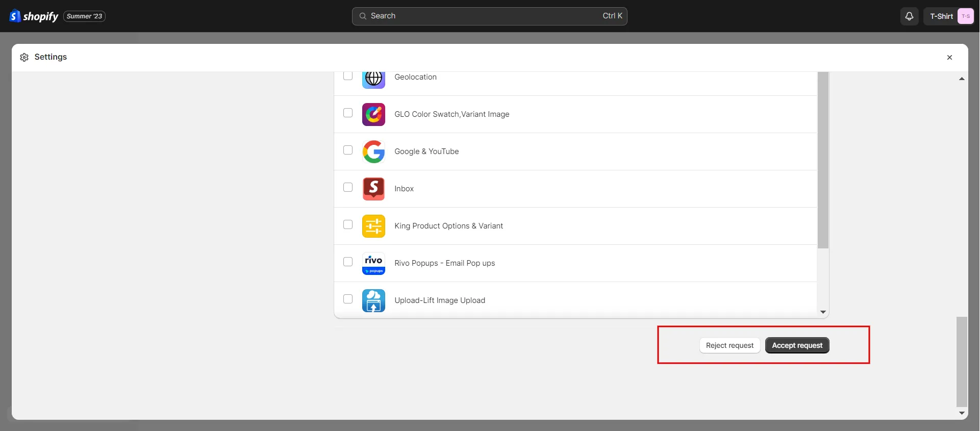Focus the Search field

point(489,16)
